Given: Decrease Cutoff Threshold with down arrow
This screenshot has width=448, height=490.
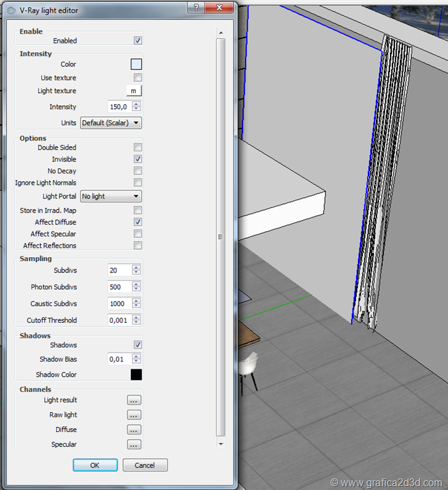Looking at the screenshot, I should pyautogui.click(x=137, y=322).
